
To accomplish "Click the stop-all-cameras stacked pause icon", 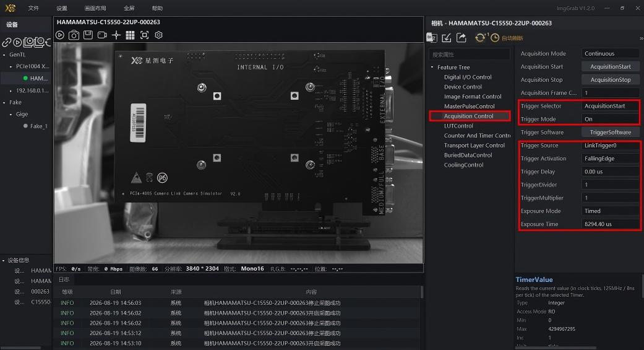I will point(39,42).
